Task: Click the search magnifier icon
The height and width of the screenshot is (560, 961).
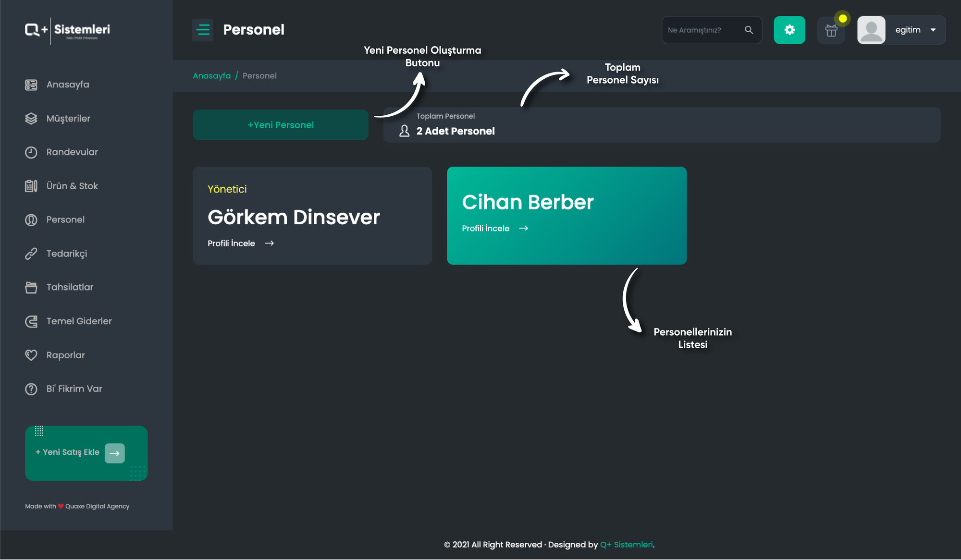Action: (749, 30)
